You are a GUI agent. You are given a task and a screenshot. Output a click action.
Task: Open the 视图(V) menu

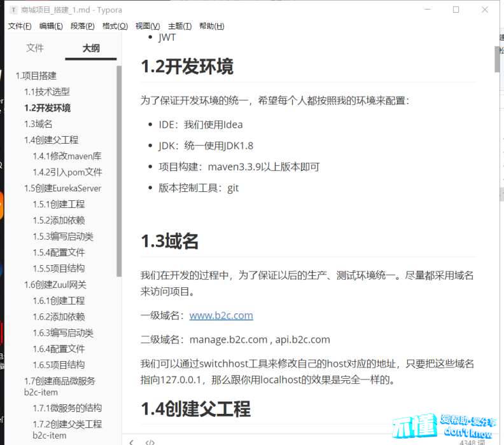pos(148,26)
